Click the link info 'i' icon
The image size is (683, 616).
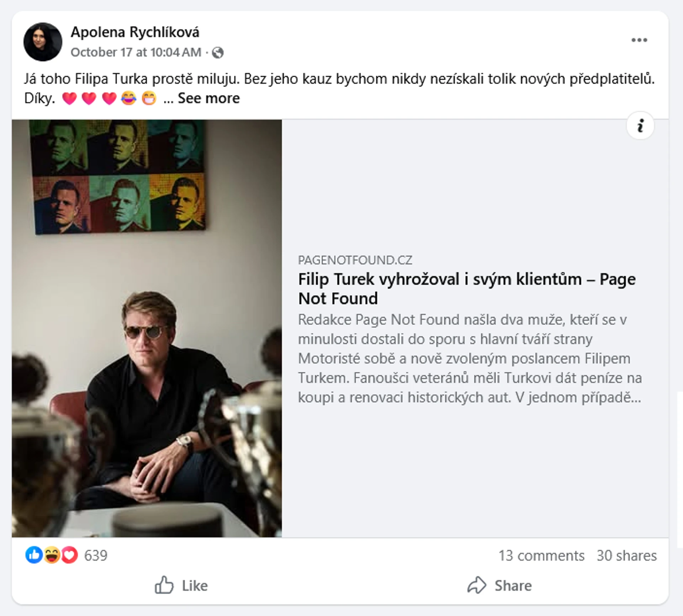pyautogui.click(x=640, y=126)
